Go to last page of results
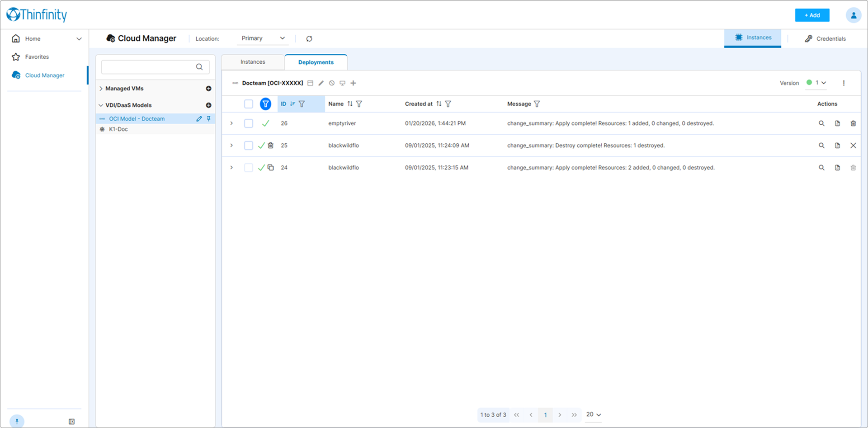Viewport: 868px width, 428px height. [x=574, y=415]
